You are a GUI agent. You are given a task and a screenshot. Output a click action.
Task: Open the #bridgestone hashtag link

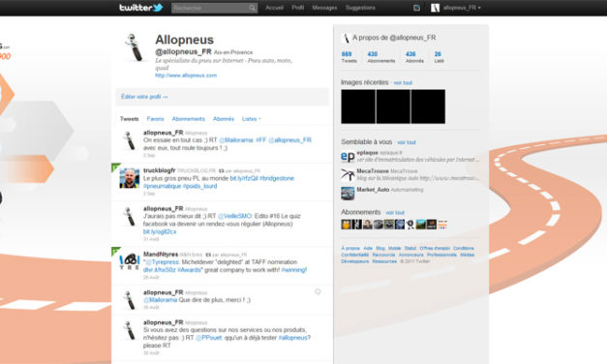click(277, 178)
